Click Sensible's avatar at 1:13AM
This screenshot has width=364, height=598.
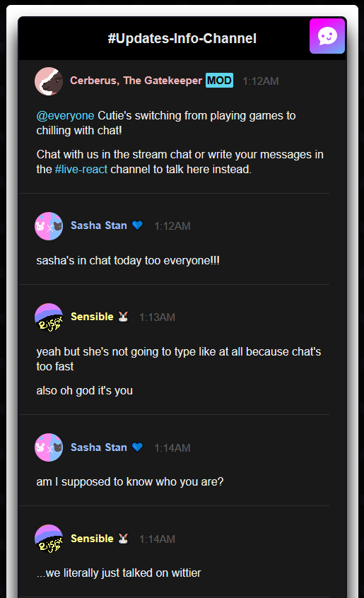49,317
